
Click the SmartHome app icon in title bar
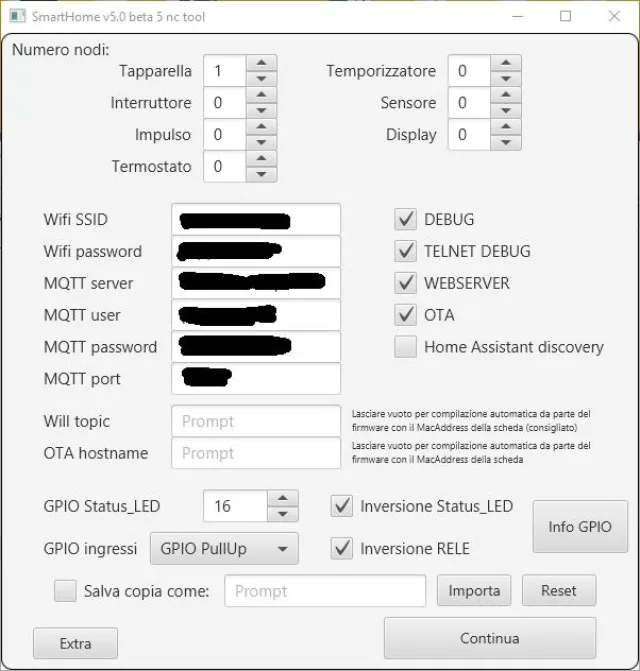[x=17, y=16]
